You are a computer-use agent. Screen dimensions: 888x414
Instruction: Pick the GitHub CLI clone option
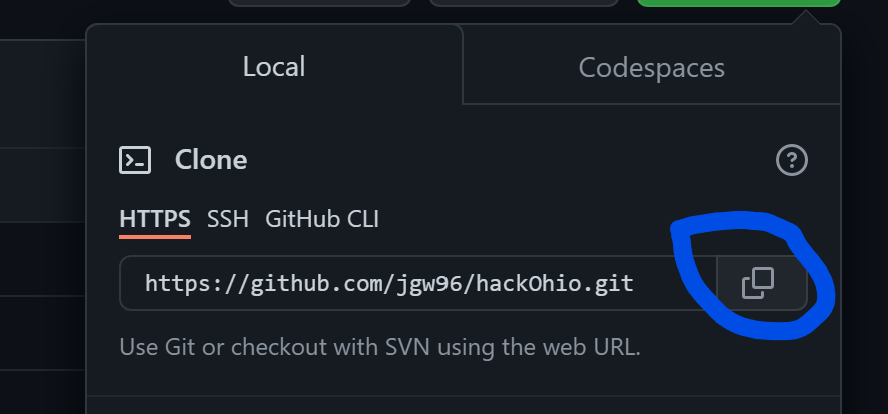click(321, 219)
